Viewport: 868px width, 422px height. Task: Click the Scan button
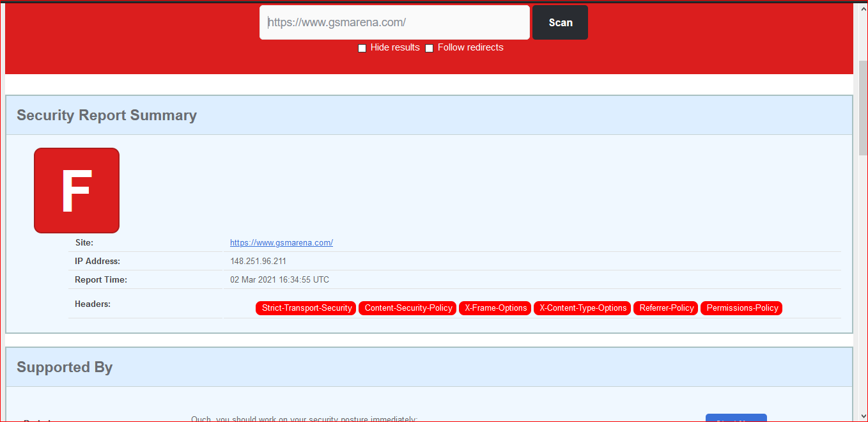pyautogui.click(x=560, y=22)
